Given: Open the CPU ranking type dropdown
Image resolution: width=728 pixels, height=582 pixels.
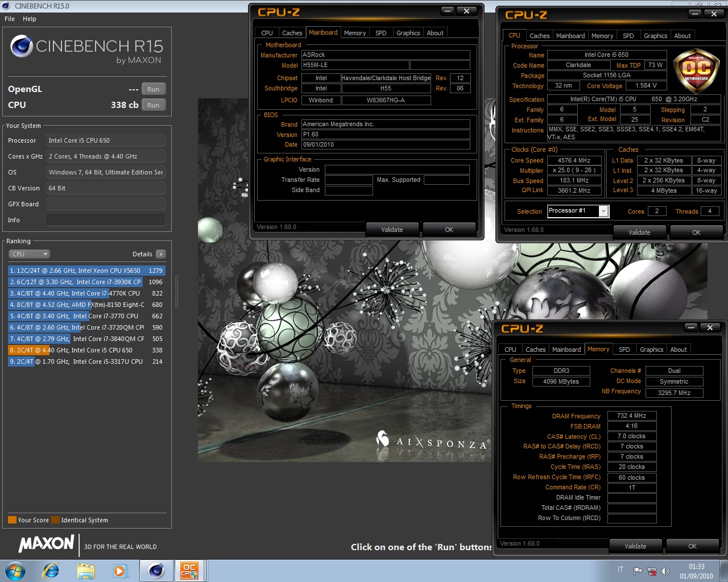Looking at the screenshot, I should click(29, 254).
